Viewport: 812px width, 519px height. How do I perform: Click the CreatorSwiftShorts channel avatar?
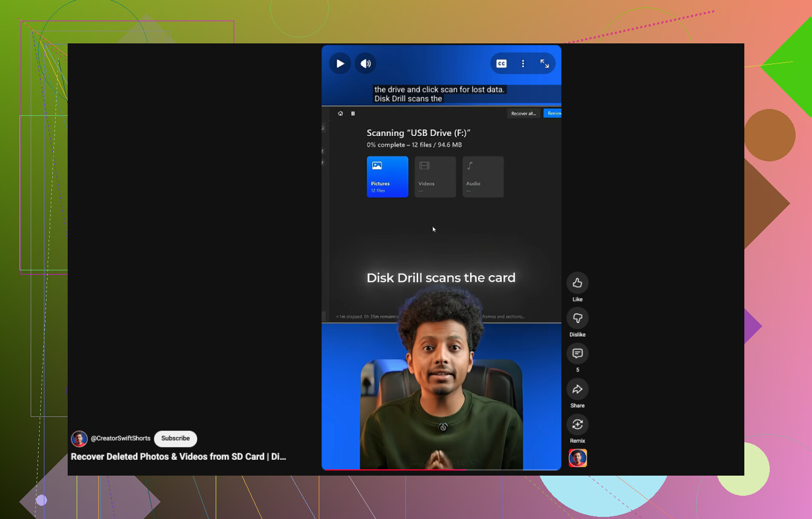pyautogui.click(x=79, y=439)
